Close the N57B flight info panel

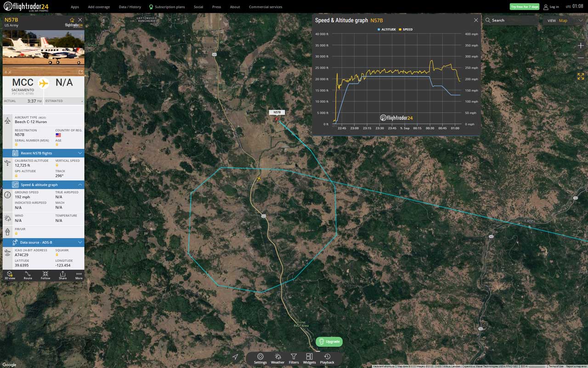(x=80, y=20)
